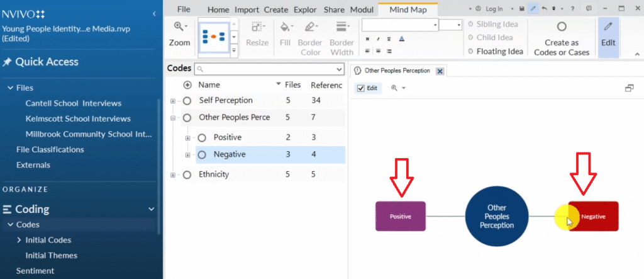
Task: Select the mind map layout thumbnail
Action: click(x=213, y=37)
